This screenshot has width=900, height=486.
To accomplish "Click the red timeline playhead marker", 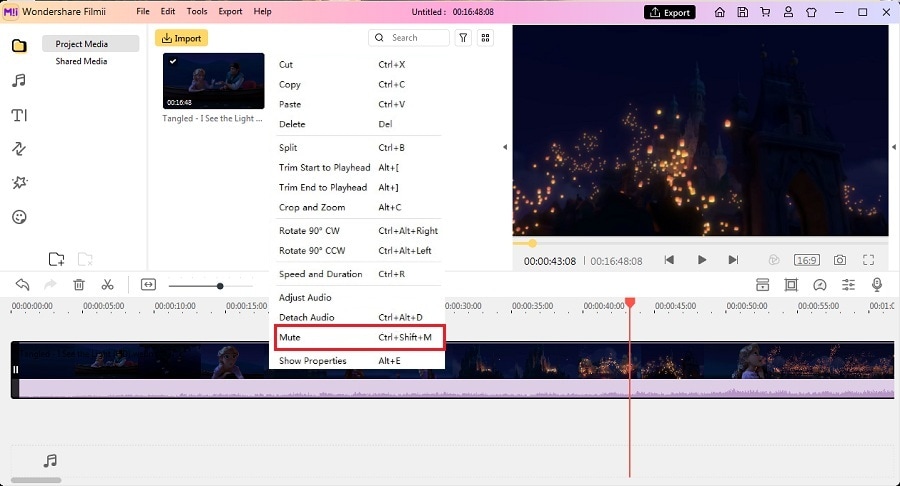I will point(630,302).
